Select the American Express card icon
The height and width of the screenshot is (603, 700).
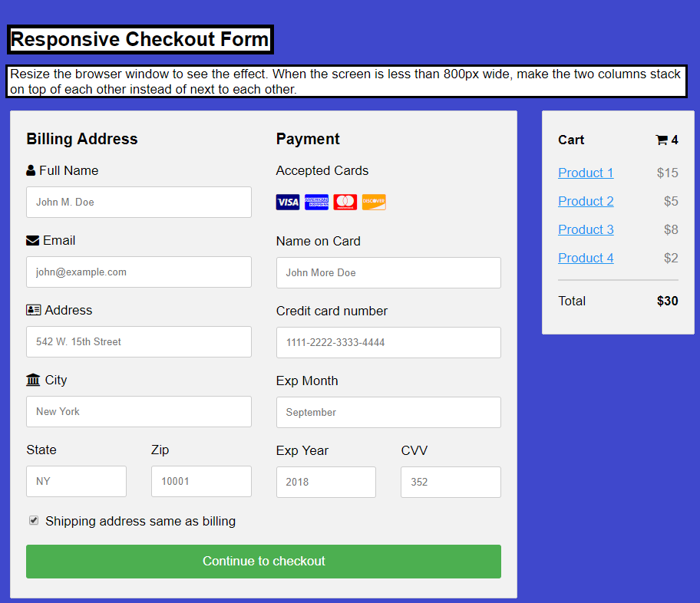coord(316,202)
